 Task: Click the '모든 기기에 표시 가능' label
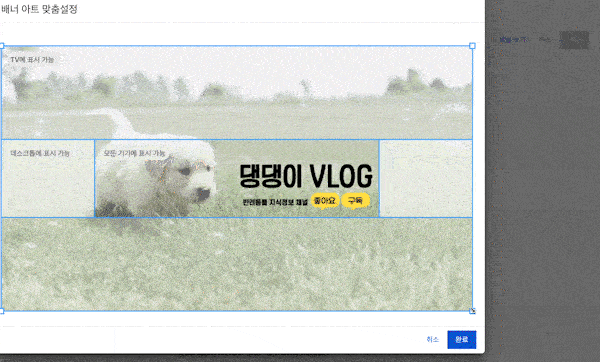pos(134,153)
